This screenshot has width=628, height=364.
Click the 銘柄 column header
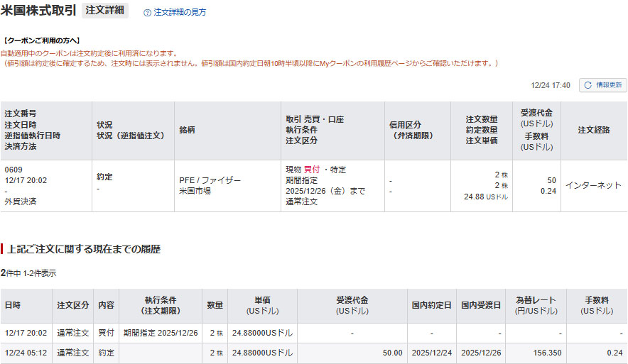pos(188,130)
